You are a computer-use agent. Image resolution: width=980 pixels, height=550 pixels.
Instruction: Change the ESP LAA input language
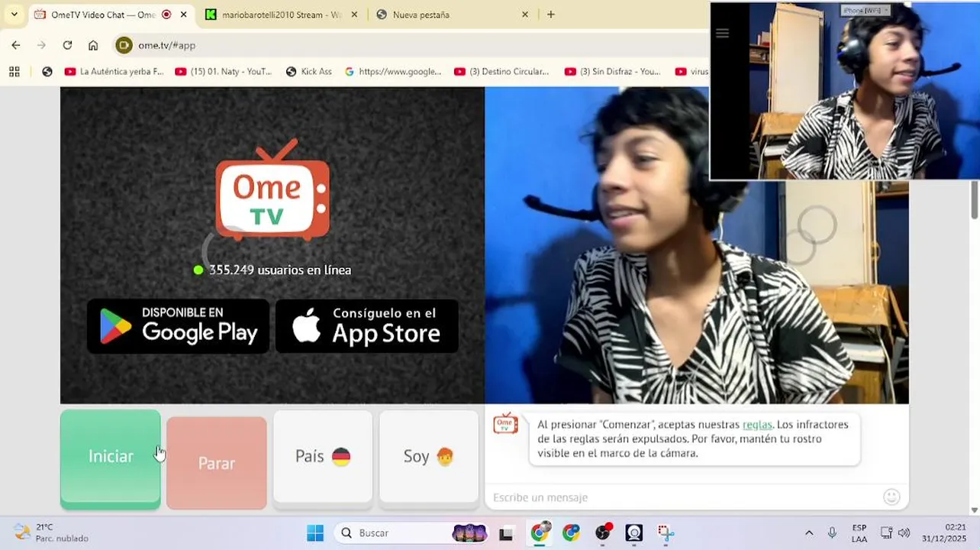[x=859, y=532]
